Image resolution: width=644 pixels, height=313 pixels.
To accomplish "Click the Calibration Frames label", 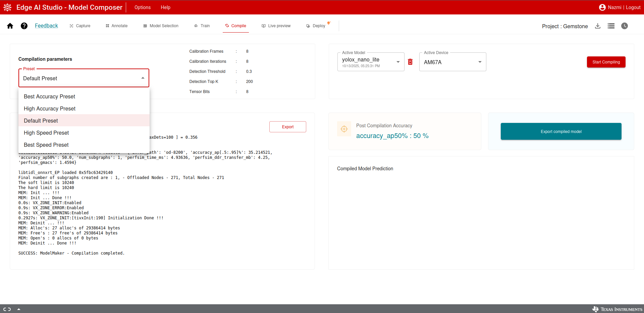I will tap(206, 51).
